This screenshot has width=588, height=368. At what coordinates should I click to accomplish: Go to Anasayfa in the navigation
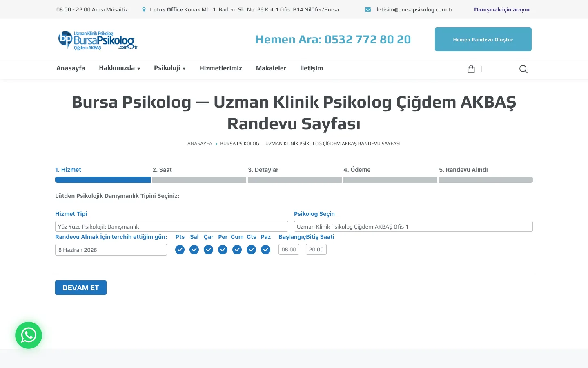coord(71,68)
